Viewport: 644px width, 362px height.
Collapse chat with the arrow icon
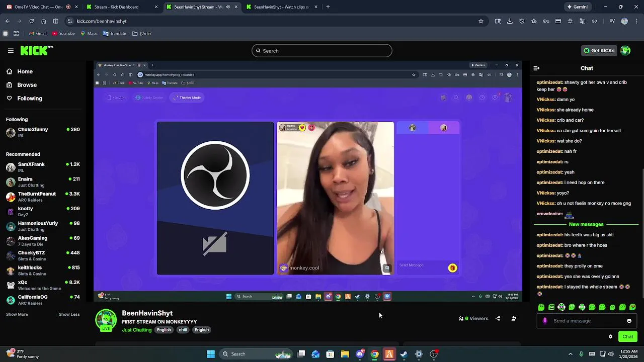tap(536, 68)
